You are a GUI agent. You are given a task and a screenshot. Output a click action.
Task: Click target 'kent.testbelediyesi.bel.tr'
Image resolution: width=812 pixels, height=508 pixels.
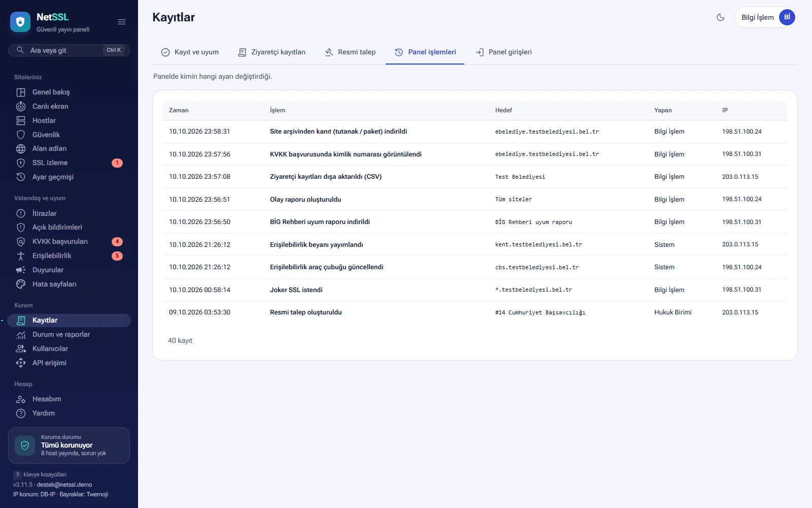point(538,244)
